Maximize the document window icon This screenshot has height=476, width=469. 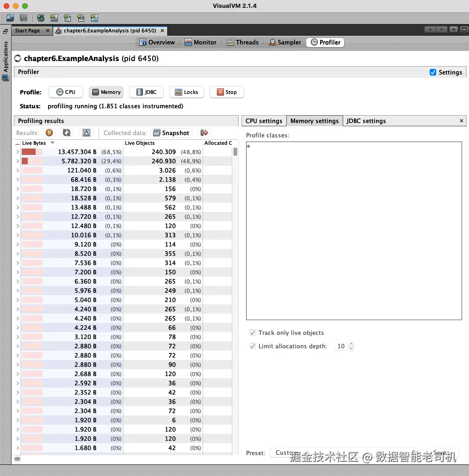(x=464, y=30)
